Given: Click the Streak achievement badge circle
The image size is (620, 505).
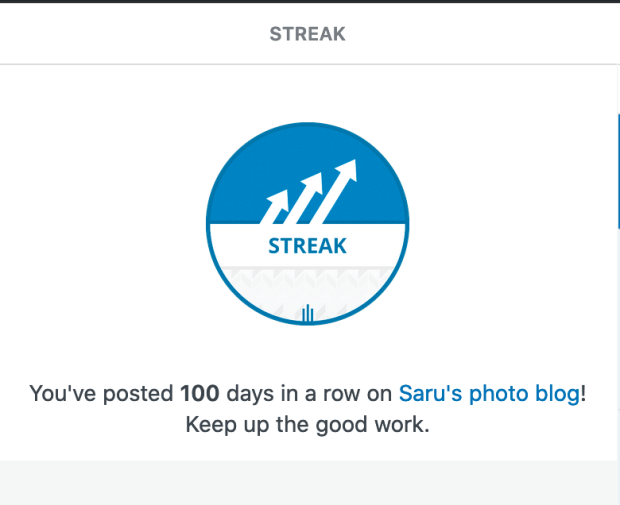Looking at the screenshot, I should click(x=307, y=226).
